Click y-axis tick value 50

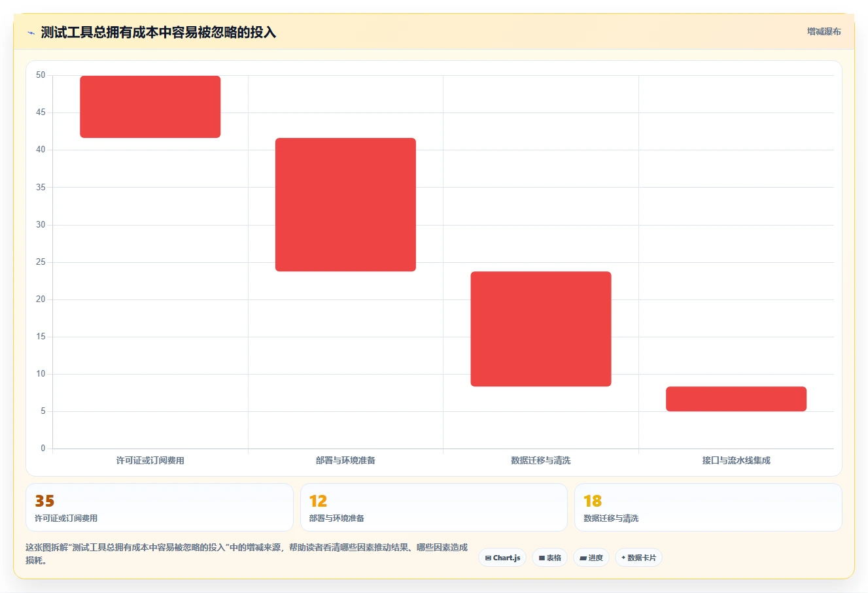tap(41, 75)
